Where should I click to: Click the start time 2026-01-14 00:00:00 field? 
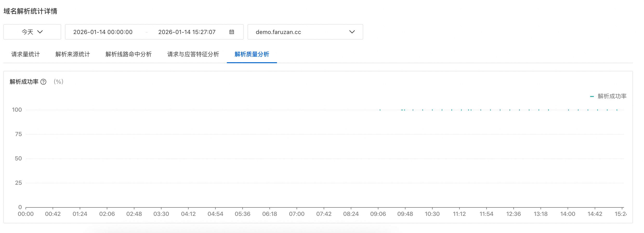pyautogui.click(x=103, y=32)
